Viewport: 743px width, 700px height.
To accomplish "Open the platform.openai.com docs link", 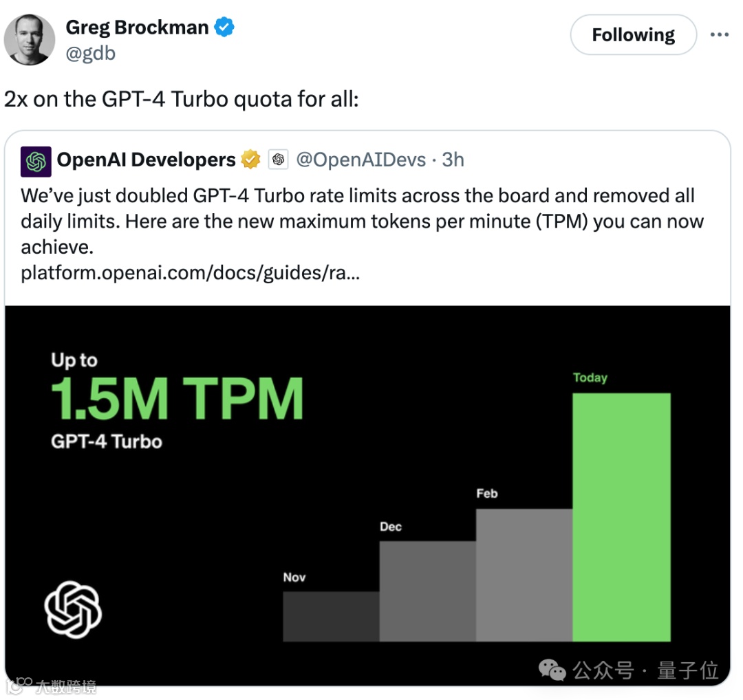I will click(x=190, y=273).
